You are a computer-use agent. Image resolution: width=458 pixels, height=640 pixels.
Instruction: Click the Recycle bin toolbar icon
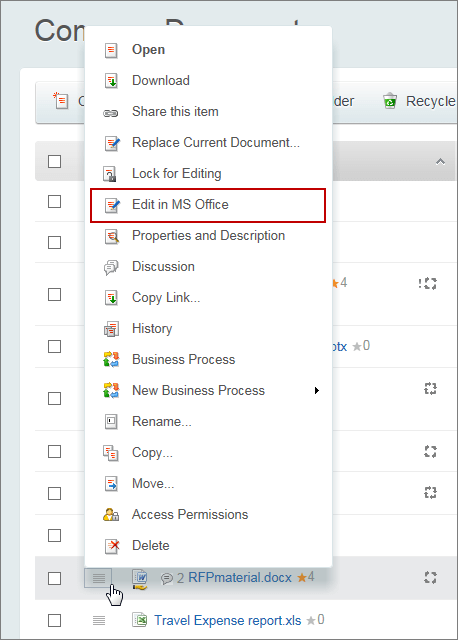(x=390, y=100)
